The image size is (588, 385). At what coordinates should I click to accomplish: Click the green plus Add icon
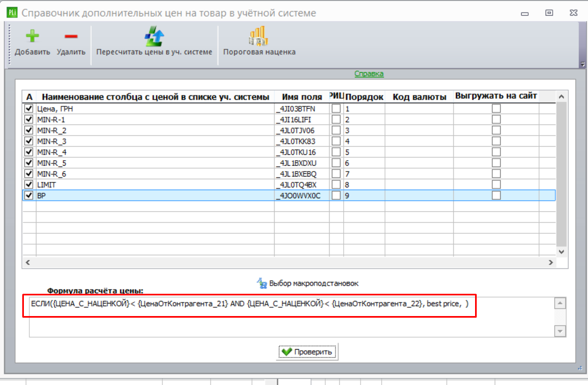coord(32,36)
